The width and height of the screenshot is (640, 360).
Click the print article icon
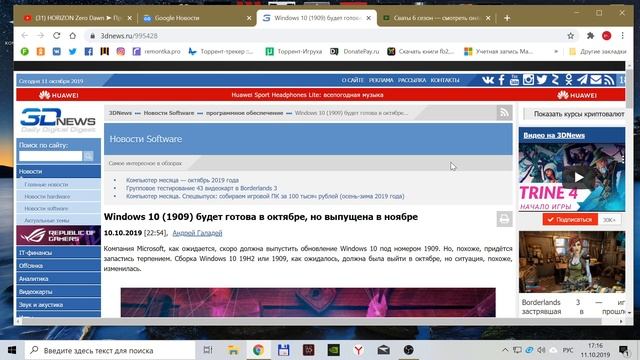pos(504,219)
